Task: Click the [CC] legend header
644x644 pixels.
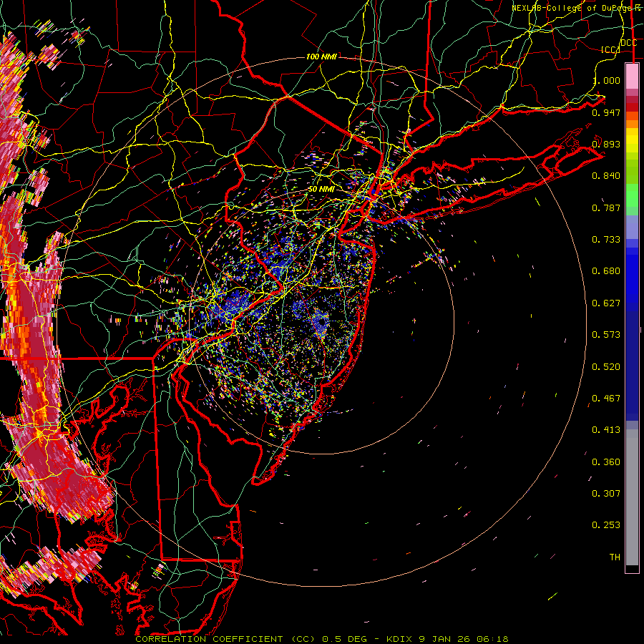Action: (611, 49)
